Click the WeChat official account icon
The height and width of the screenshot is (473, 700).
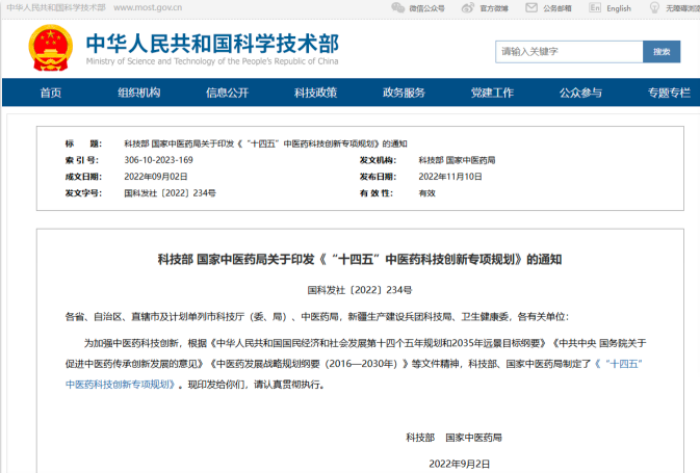click(x=397, y=8)
